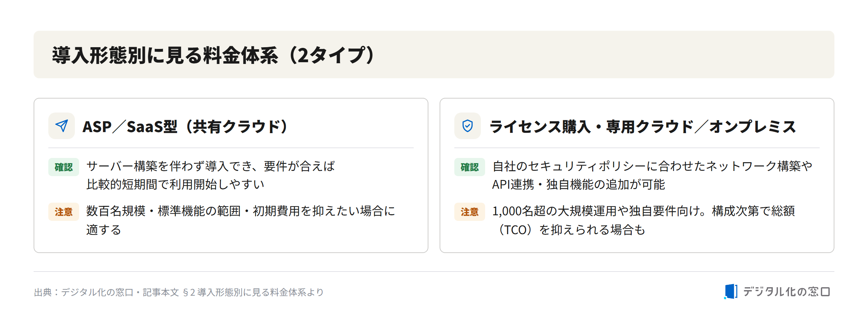Click text （TCO）を抑えられる場合も
Screen dimensions: 868x332
click(x=569, y=230)
